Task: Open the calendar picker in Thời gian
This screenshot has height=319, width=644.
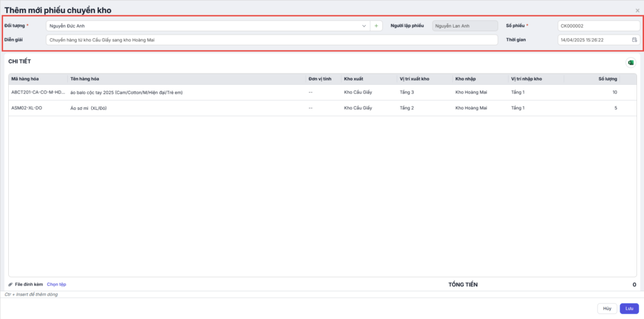Action: point(635,40)
